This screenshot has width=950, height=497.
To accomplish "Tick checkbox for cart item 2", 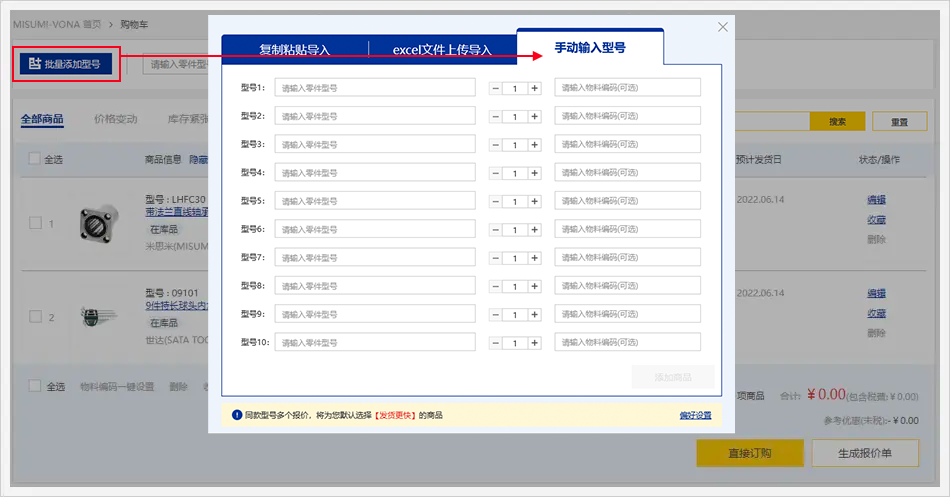I will [x=35, y=317].
